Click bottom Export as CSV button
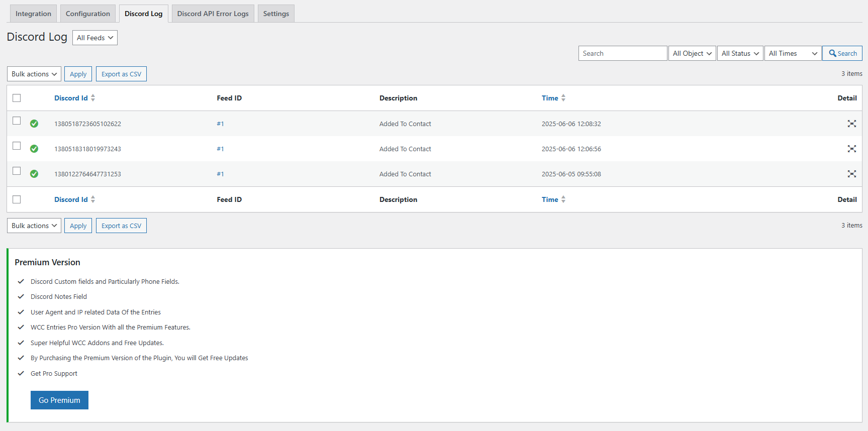The height and width of the screenshot is (431, 868). [121, 226]
